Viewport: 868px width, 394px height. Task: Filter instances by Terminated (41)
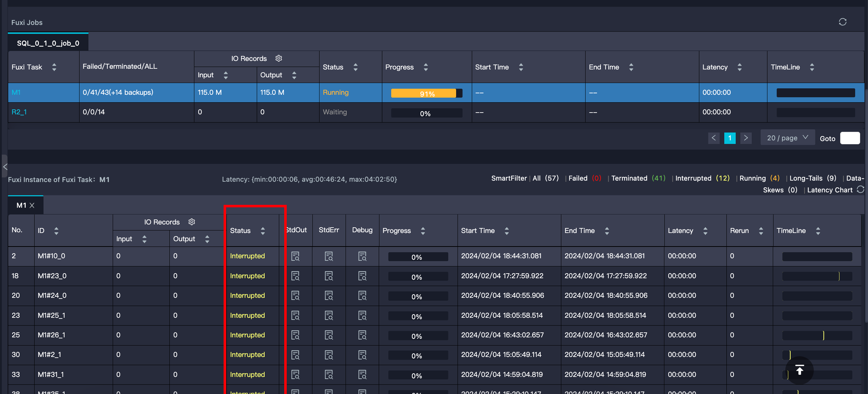(x=638, y=178)
